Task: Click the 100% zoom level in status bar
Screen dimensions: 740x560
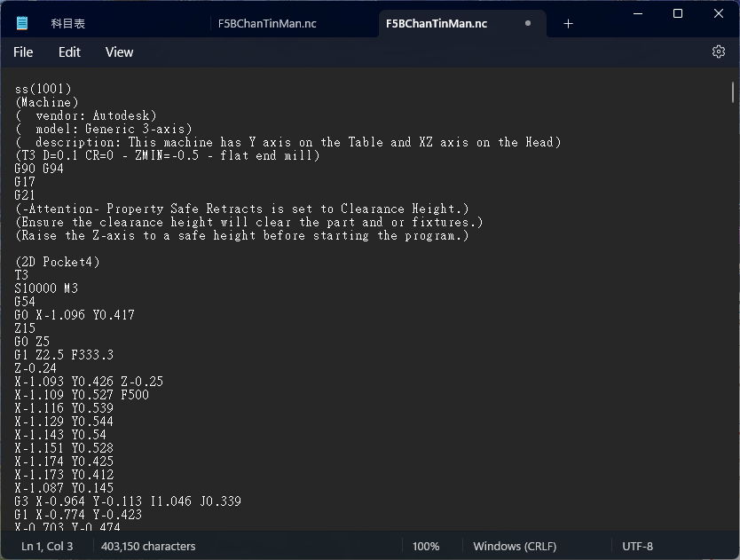Action: 426,546
